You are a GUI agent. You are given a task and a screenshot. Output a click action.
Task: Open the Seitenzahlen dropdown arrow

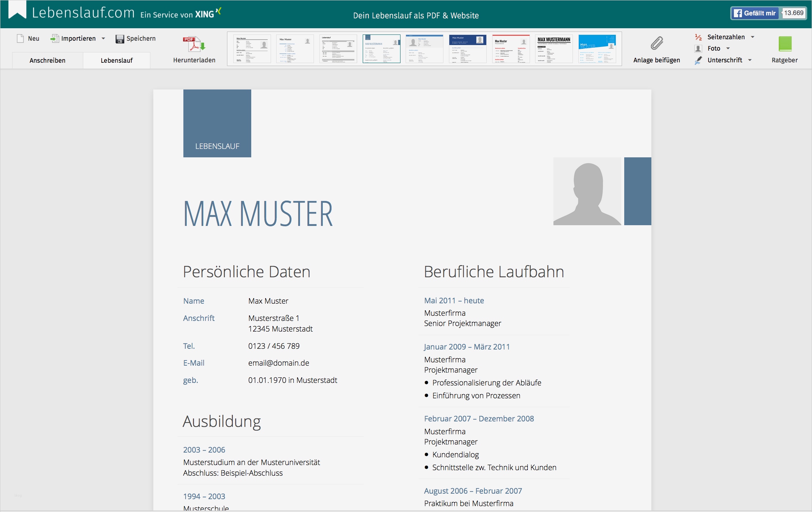(753, 37)
